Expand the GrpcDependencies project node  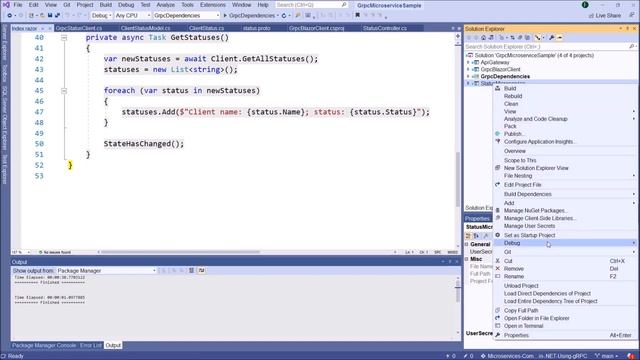coord(468,76)
